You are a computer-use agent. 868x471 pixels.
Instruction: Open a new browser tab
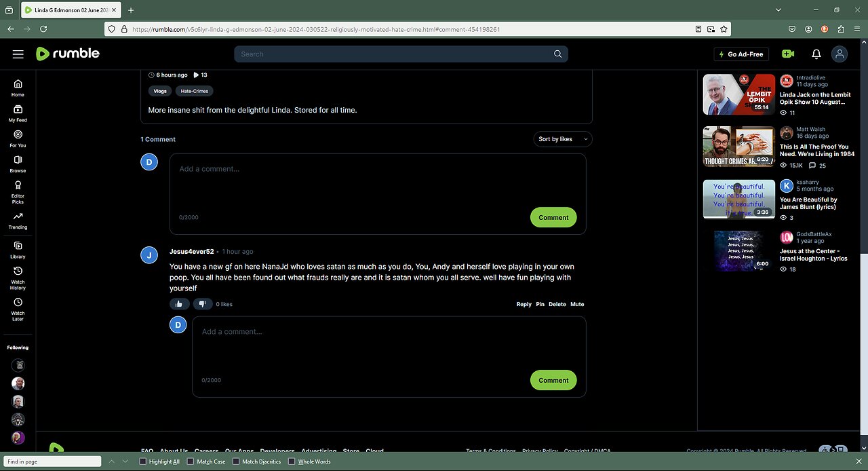click(131, 10)
